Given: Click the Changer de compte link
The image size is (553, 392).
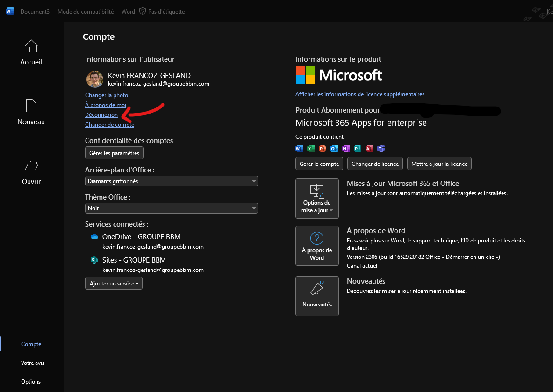Looking at the screenshot, I should tap(109, 125).
